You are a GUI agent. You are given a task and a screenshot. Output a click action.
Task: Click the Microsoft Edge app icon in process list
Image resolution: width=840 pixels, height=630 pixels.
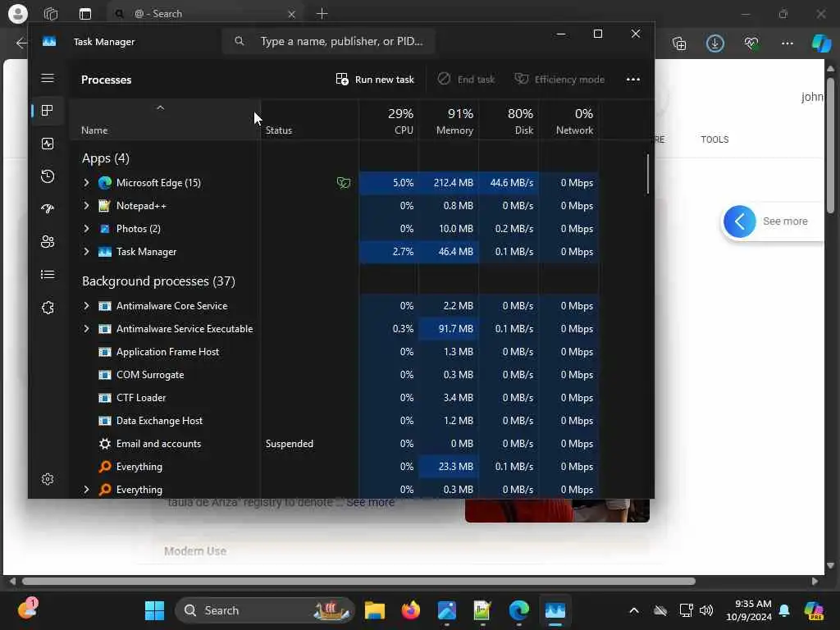pyautogui.click(x=105, y=183)
